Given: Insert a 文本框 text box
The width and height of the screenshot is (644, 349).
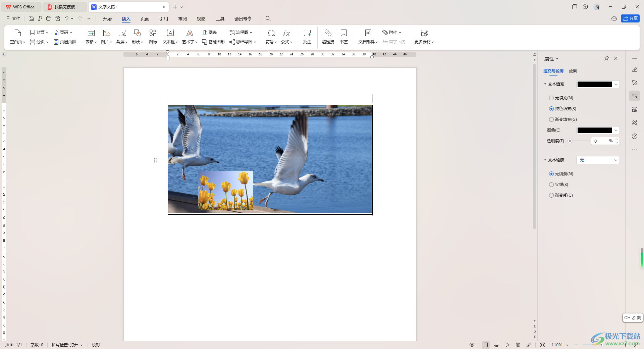Looking at the screenshot, I should click(x=170, y=37).
